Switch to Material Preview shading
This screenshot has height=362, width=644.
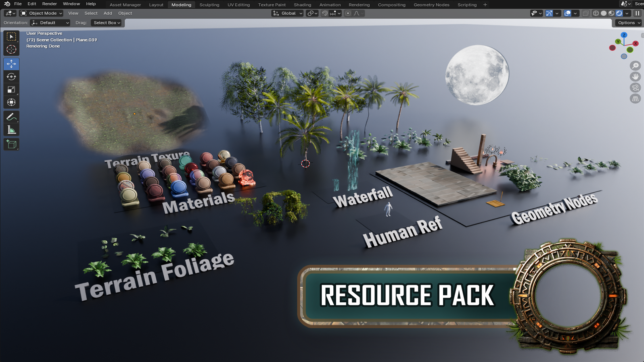coord(611,13)
